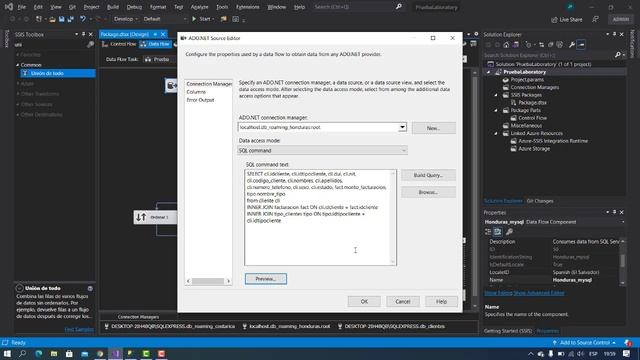This screenshot has width=640, height=360.
Task: Click the SSIS Toolbox search icon
Action: click(90, 44)
